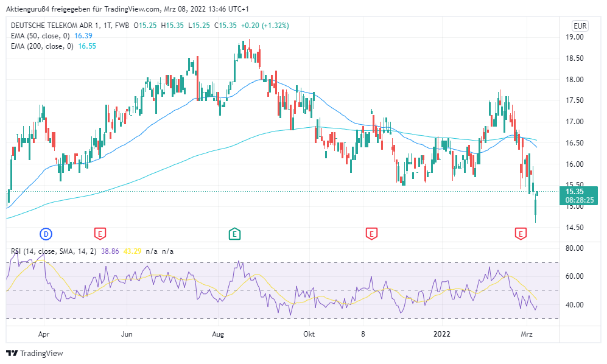The width and height of the screenshot is (607, 364).
Task: Click the Apr label on the time axis
Action: pos(44,334)
